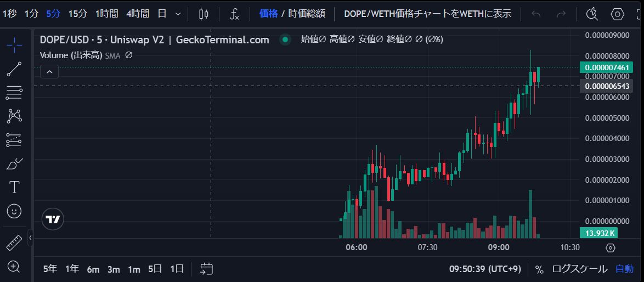Select the text annotation tool
Viewport: 644px width, 282px height.
click(x=14, y=188)
